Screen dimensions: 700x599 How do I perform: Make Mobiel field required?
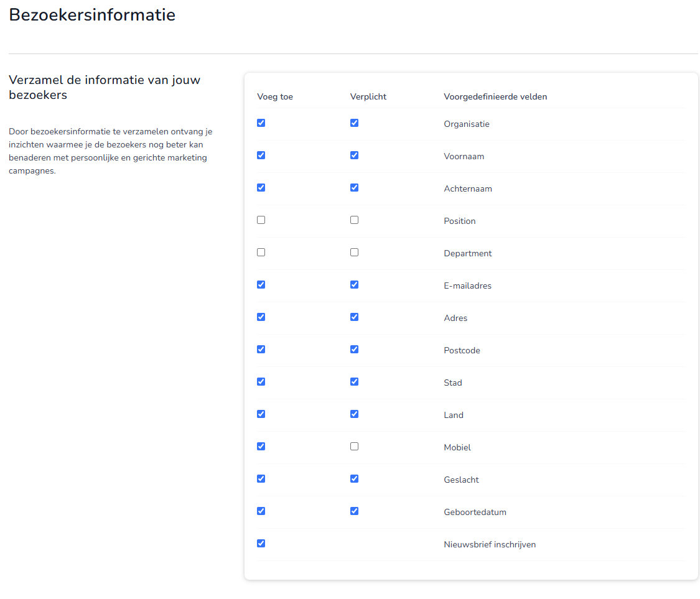(354, 447)
